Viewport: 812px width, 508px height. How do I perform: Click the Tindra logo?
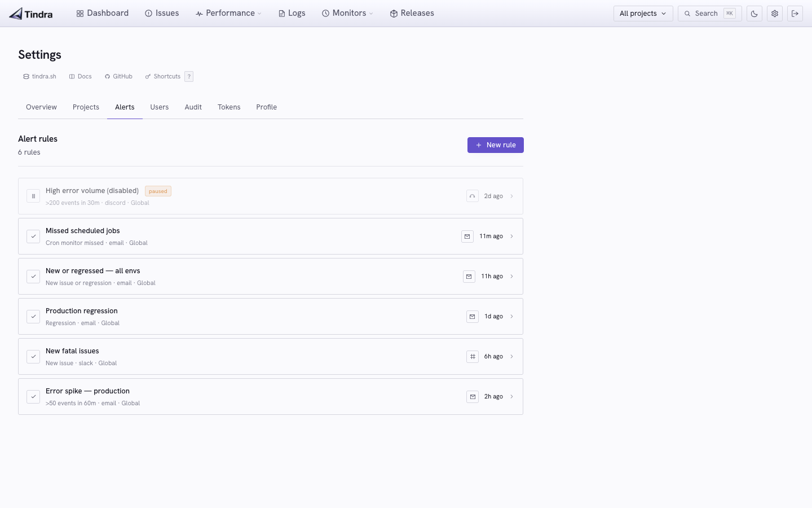tap(31, 14)
